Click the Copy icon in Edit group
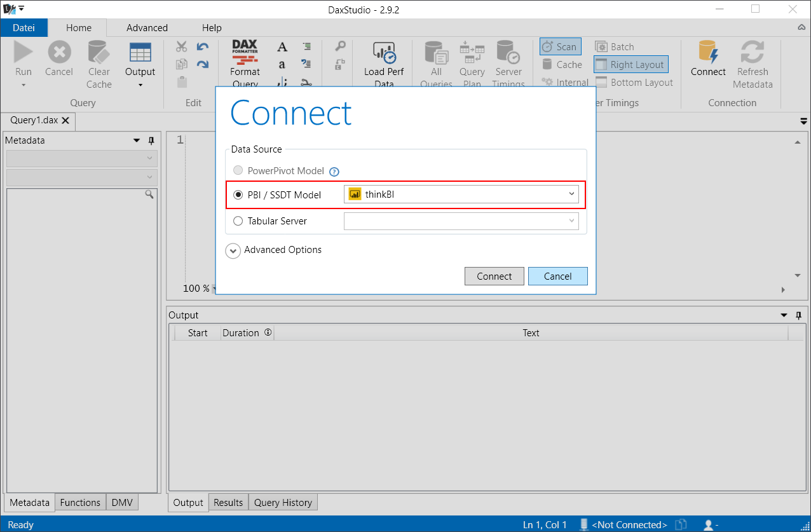 point(182,64)
